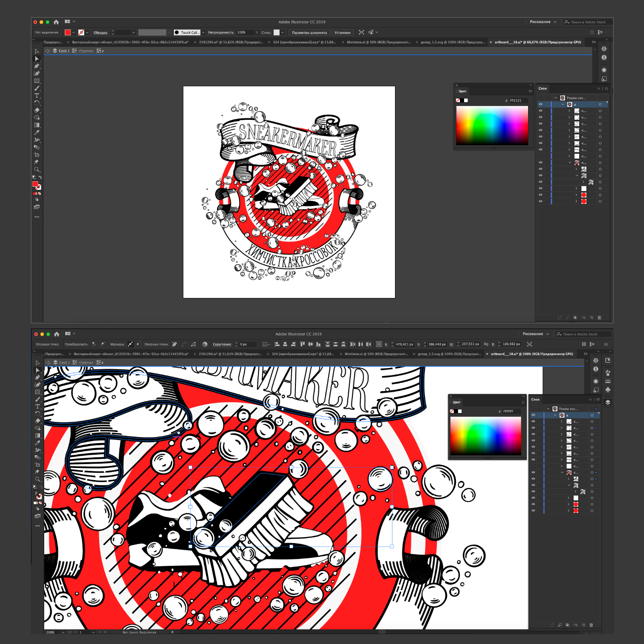The image size is (644, 644).
Task: Select the Artboard tool in upper window
Action: (x=37, y=155)
